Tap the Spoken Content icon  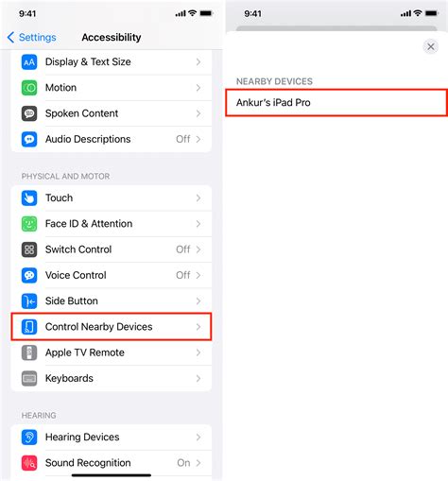[x=29, y=113]
